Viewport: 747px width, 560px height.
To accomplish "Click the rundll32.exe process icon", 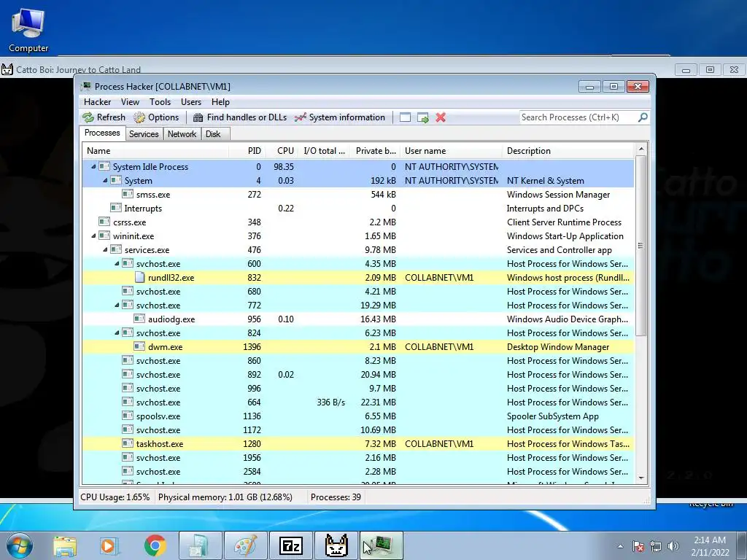I will [139, 277].
